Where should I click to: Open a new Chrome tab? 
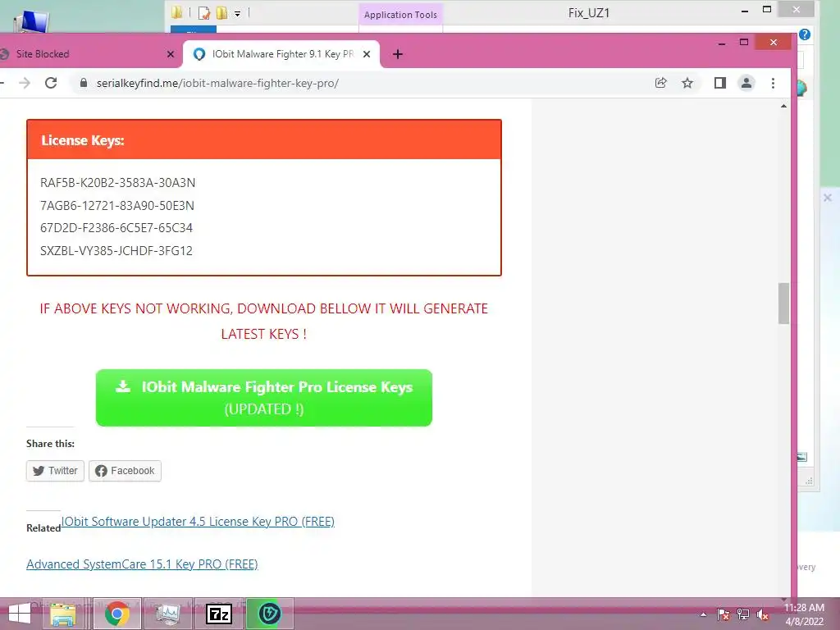[398, 54]
